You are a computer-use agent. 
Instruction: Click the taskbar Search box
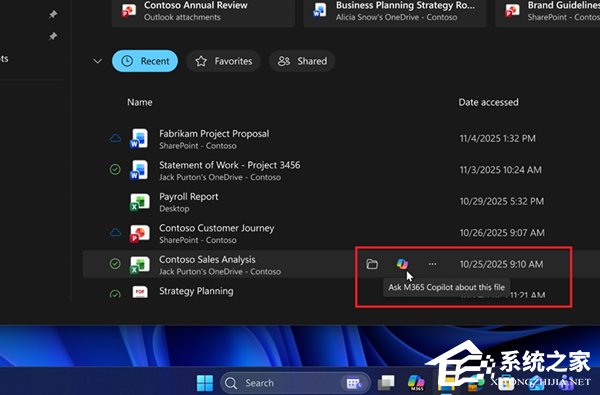coord(295,383)
